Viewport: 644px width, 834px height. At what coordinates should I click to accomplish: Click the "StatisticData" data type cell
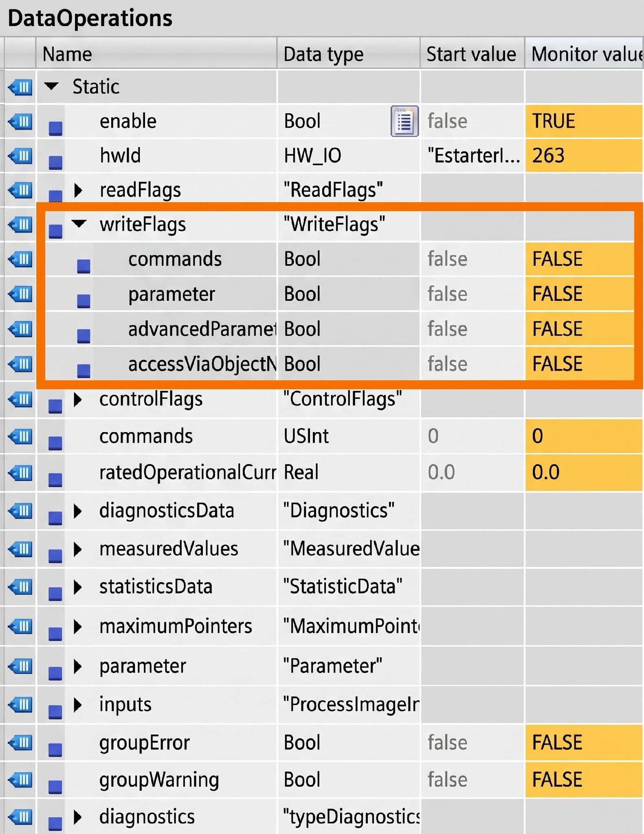point(349,587)
